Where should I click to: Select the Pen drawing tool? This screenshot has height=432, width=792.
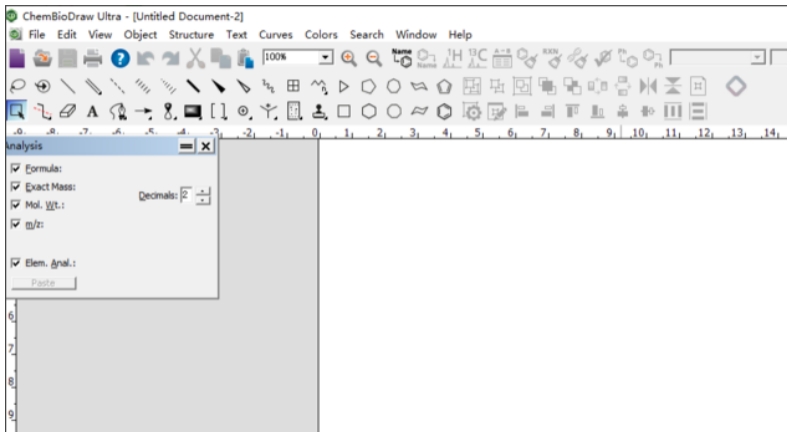(x=118, y=112)
